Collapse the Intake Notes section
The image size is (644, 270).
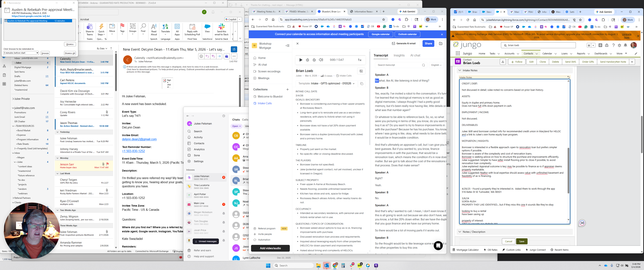coord(460,70)
